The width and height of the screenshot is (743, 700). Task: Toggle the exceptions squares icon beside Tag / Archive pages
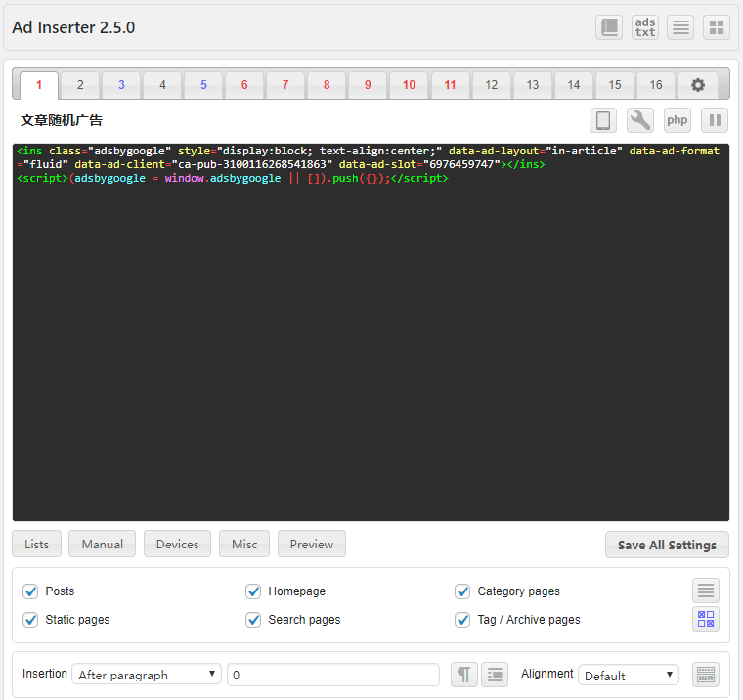(706, 619)
